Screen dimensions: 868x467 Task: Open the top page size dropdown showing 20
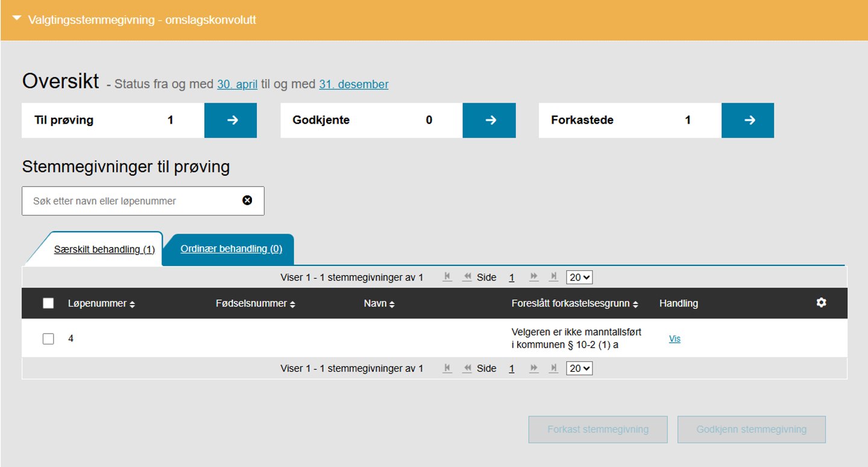579,277
